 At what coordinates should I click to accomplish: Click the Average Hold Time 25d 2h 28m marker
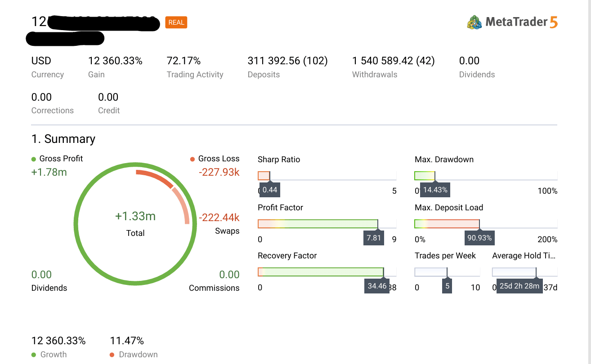519,286
